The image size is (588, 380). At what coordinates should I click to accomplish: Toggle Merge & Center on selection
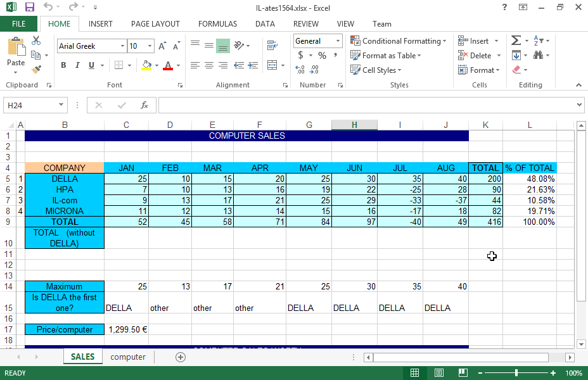coord(272,66)
